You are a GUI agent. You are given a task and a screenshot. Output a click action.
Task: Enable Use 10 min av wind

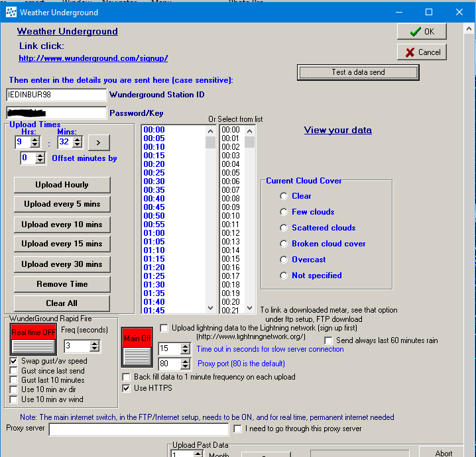coord(13,399)
